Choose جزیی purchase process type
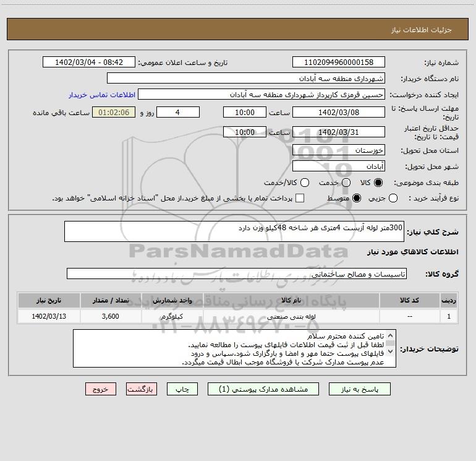476x461 pixels. point(393,198)
